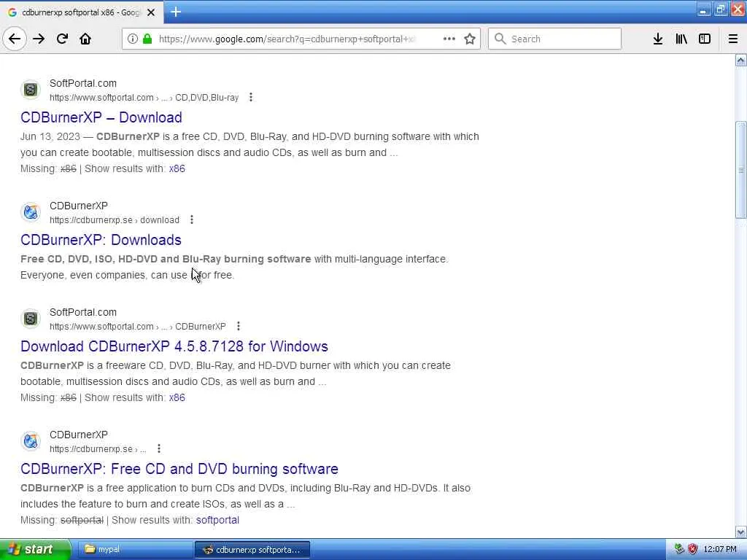Bookmark this page with the star icon
Screen dimensions: 747x560
tap(470, 39)
